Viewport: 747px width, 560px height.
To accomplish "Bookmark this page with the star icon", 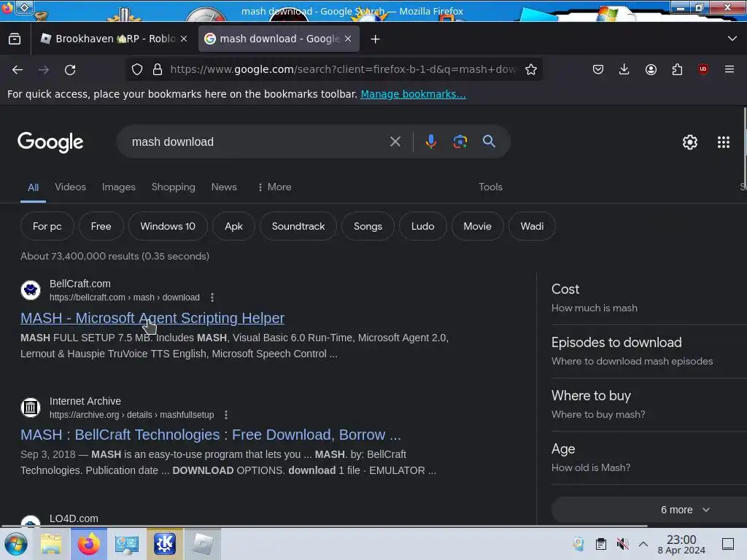I will (531, 69).
